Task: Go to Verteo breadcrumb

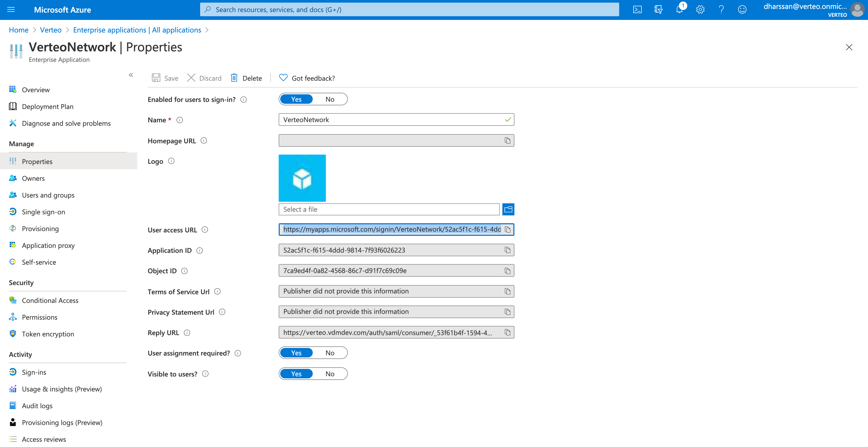Action: (51, 30)
